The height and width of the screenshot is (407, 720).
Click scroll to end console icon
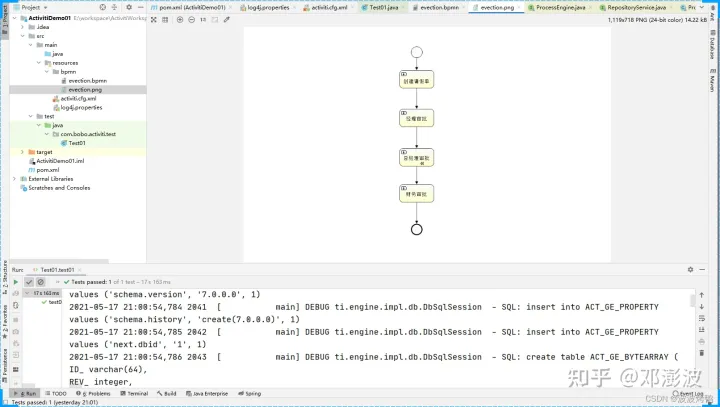[702, 329]
